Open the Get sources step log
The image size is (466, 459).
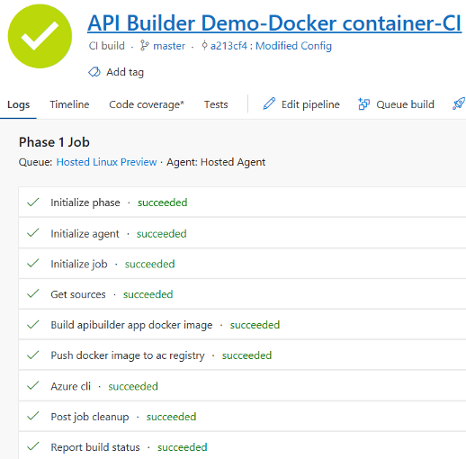pyautogui.click(x=242, y=294)
